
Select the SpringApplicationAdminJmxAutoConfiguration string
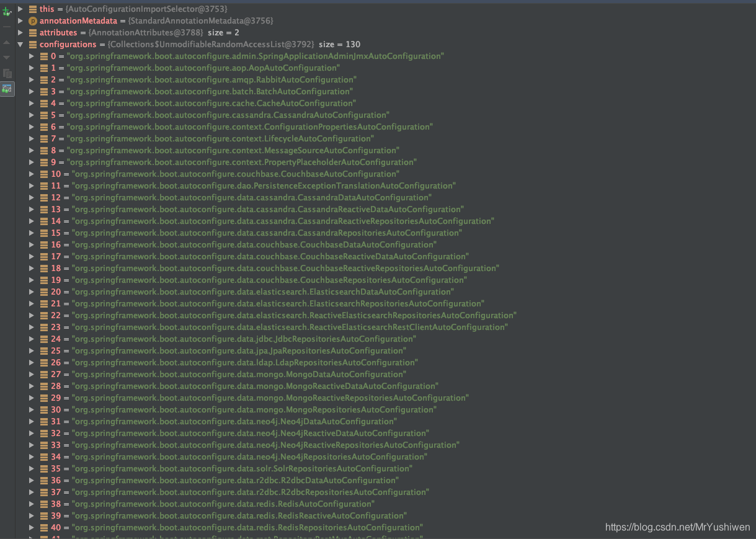(x=255, y=56)
